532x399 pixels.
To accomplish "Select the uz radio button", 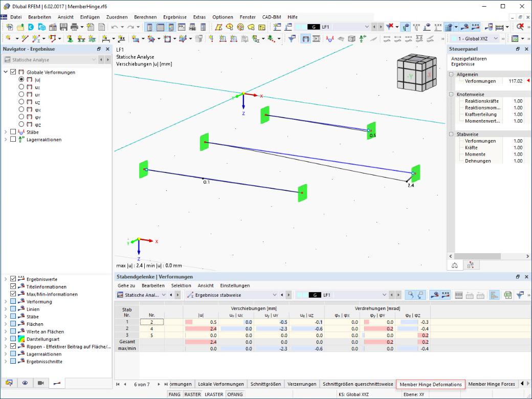I will coord(21,102).
